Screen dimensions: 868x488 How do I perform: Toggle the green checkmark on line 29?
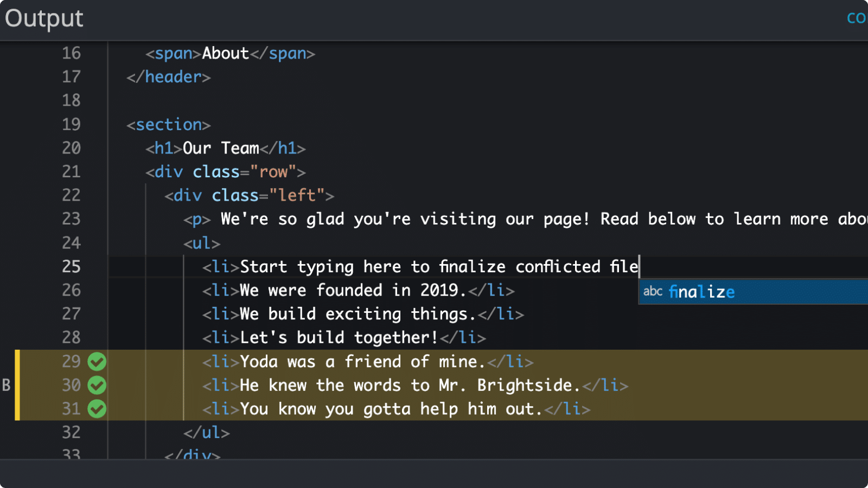[97, 362]
